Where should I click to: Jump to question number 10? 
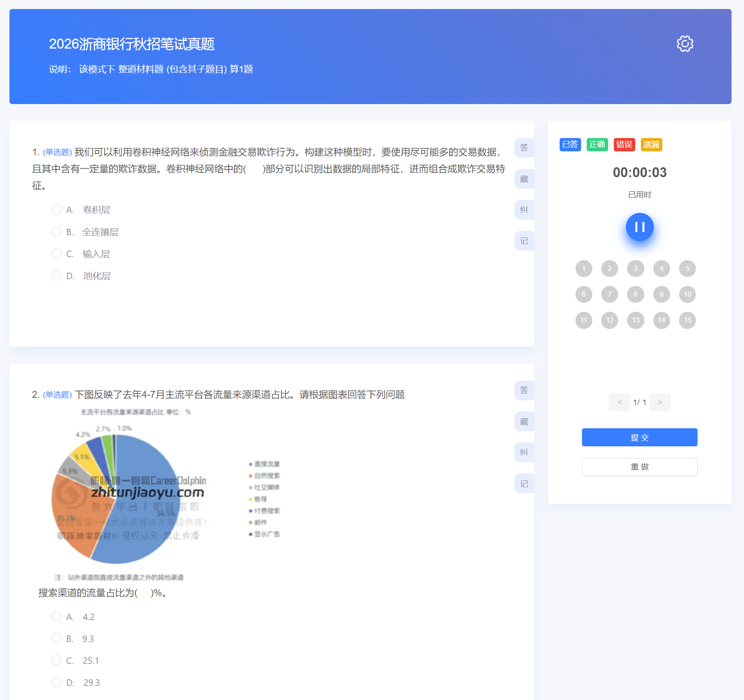tap(687, 294)
